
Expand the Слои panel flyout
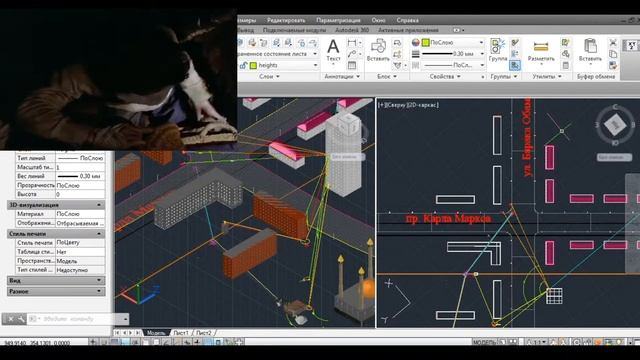pyautogui.click(x=269, y=76)
